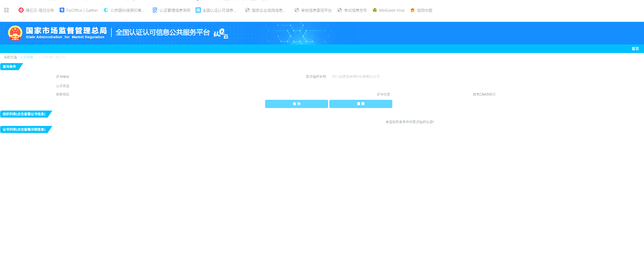The image size is (644, 254).
Task: Open the 全国认证认可信息 bookmark
Action: point(216,10)
